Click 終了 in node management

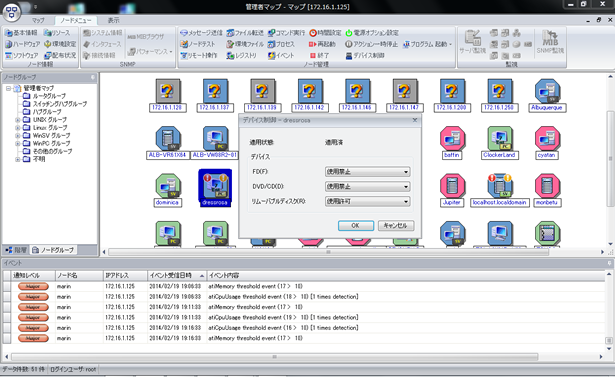(319, 56)
